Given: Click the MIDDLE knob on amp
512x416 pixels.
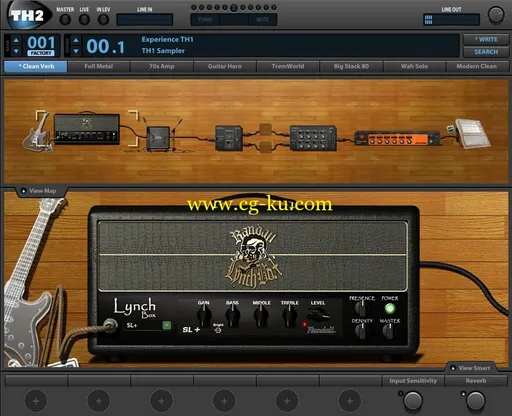Looking at the screenshot, I should 261,316.
